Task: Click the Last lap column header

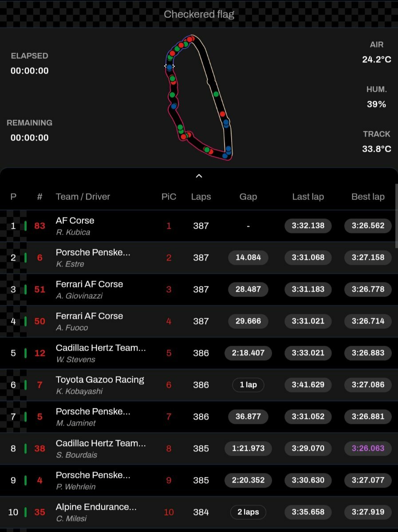Action: [x=308, y=197]
